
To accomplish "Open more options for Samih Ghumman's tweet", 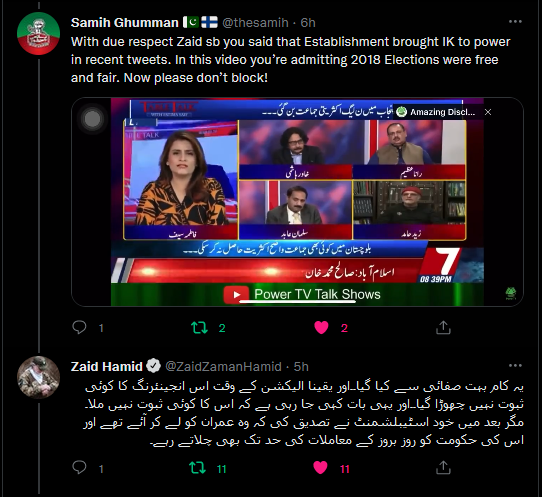I will (515, 22).
